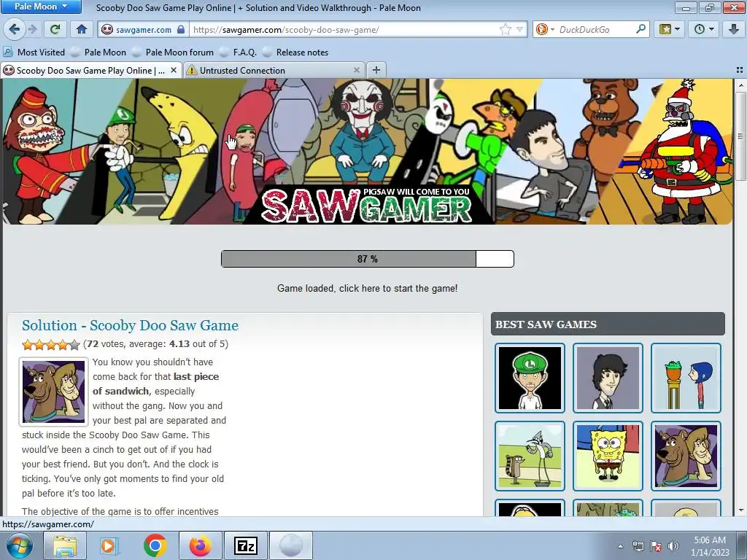Open the blue-haired girl saw game thumbnail
Screen dimensions: 747x560
686,378
